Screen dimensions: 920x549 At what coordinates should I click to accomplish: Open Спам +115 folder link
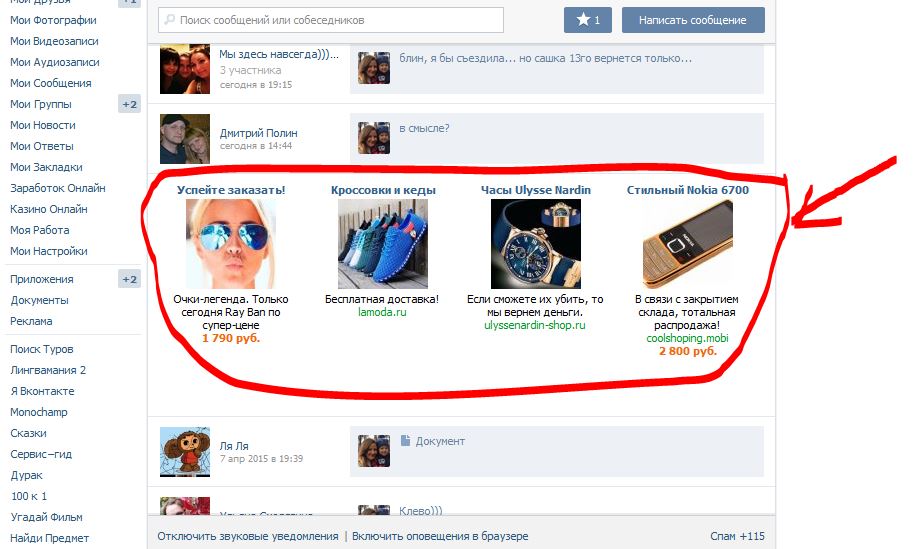[x=737, y=536]
